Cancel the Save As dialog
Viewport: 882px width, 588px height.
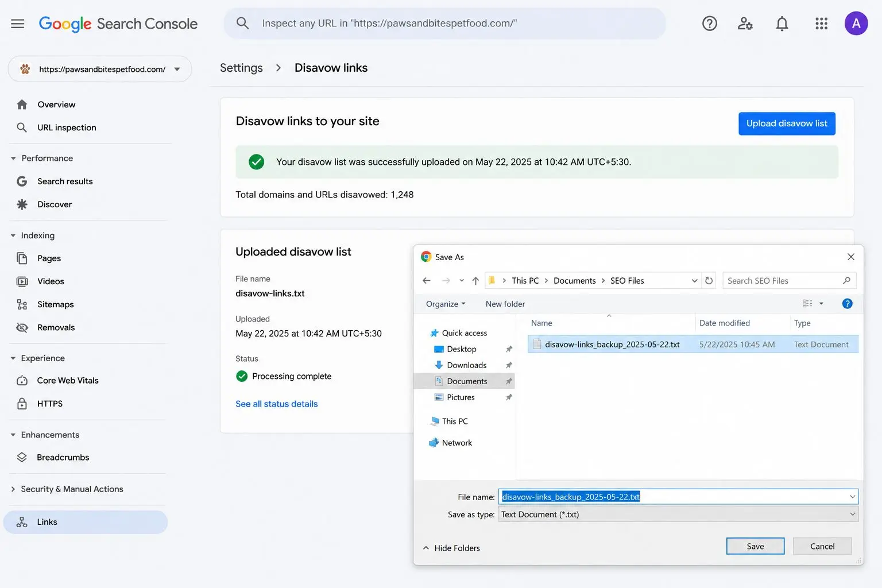(x=822, y=546)
